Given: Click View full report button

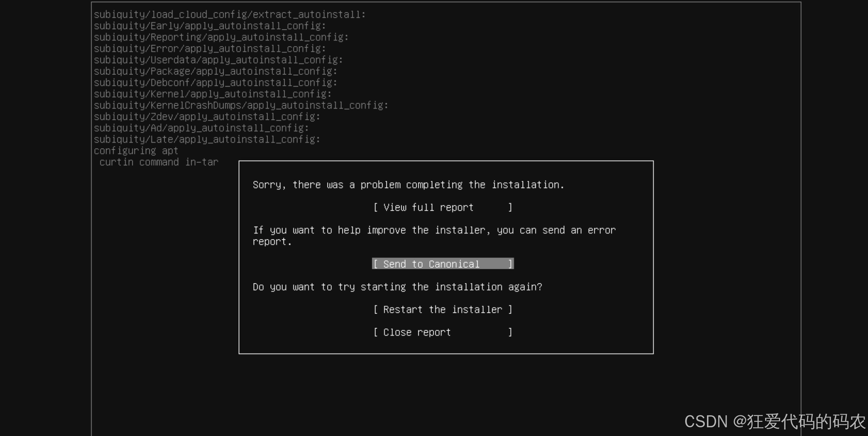Looking at the screenshot, I should (x=443, y=207).
